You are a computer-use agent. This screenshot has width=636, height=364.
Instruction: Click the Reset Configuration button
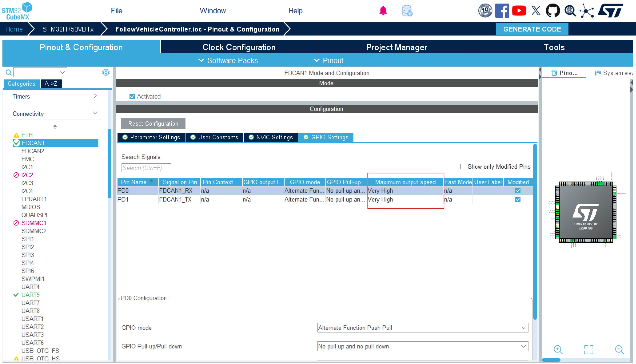(153, 123)
